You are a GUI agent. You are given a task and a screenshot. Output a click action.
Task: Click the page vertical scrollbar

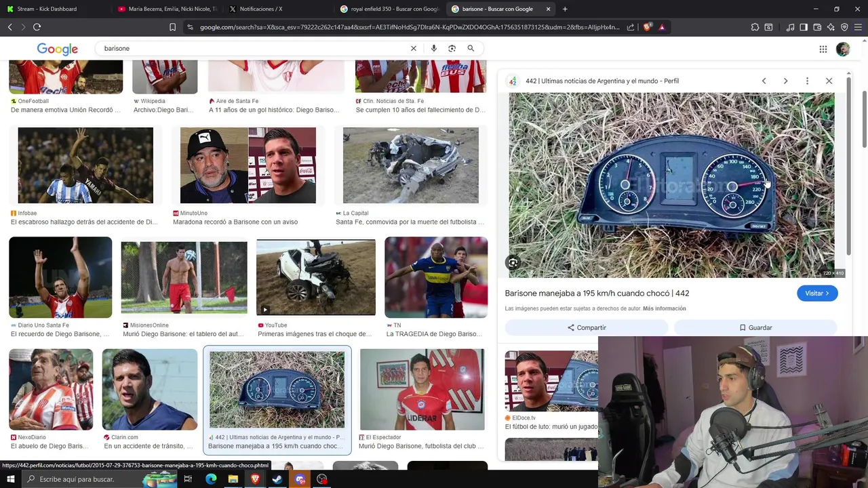tap(865, 119)
